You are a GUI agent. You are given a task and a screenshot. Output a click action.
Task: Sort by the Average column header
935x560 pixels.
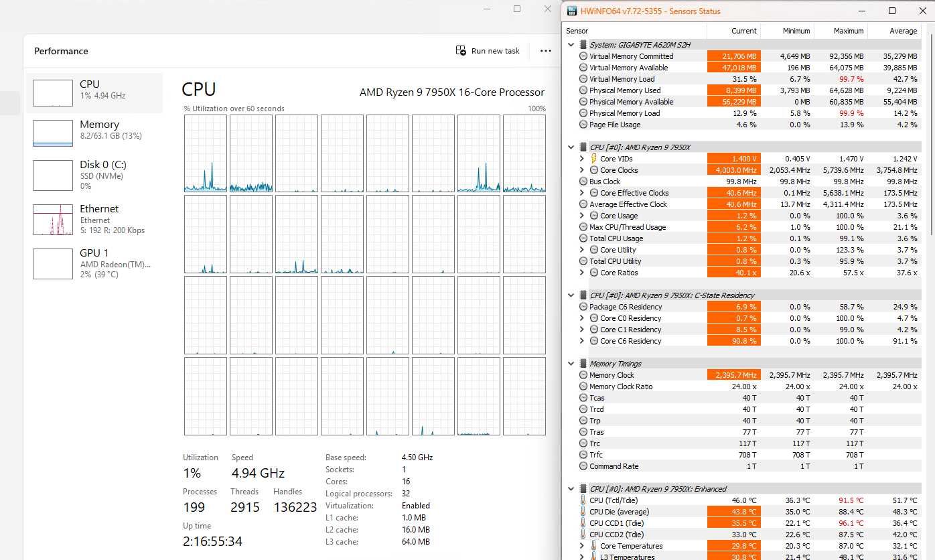tap(894, 31)
